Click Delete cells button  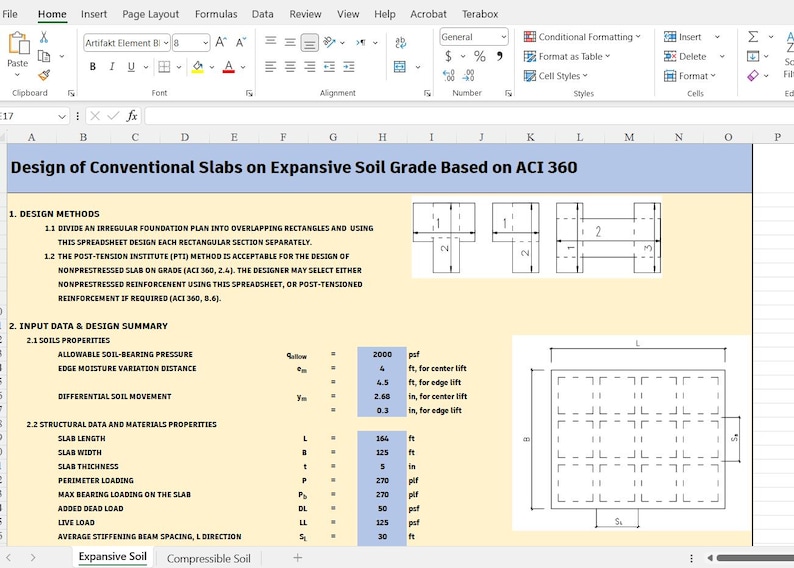click(685, 56)
